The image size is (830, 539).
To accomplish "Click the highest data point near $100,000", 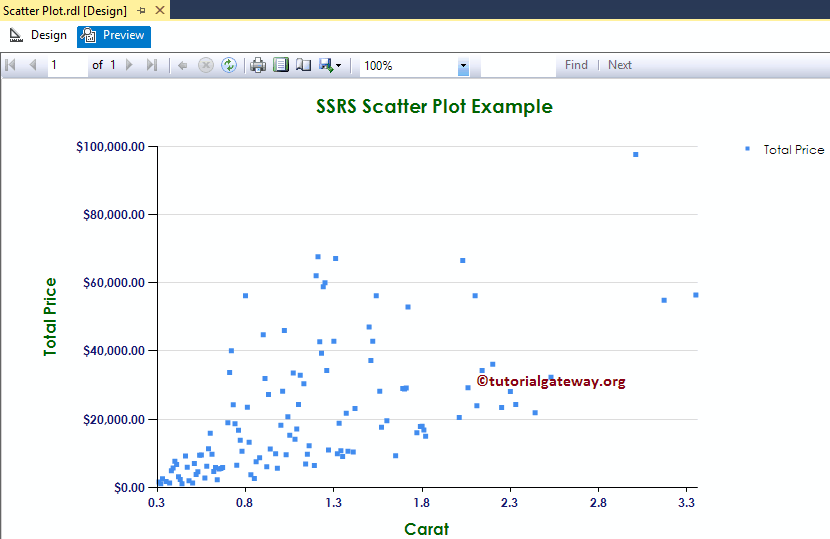I will point(636,155).
